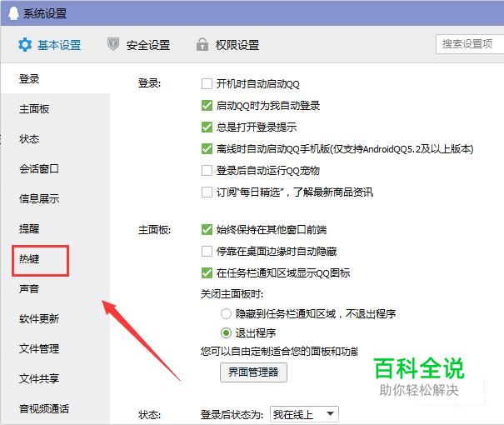Check 订阅"每日精选" option

(207, 192)
